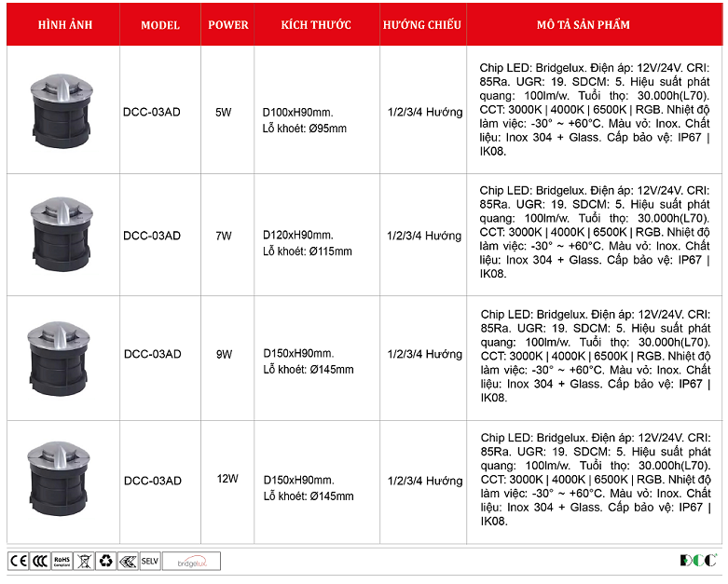Click the HÌNH ẢNH column header

(64, 25)
